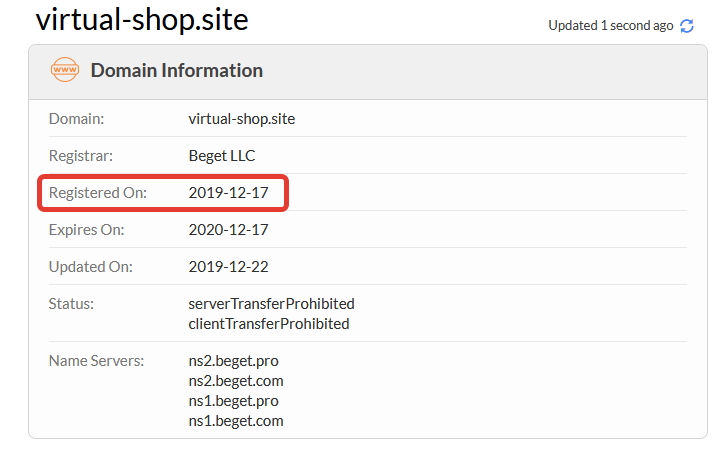Click the Updated 1 second ago text
This screenshot has width=718, height=450.
611,26
